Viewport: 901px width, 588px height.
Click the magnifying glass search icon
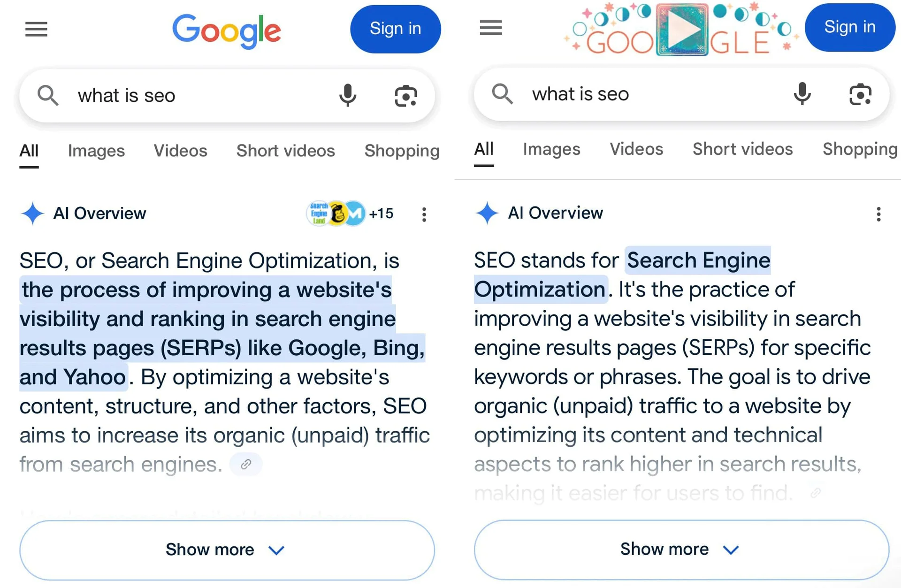(x=47, y=95)
